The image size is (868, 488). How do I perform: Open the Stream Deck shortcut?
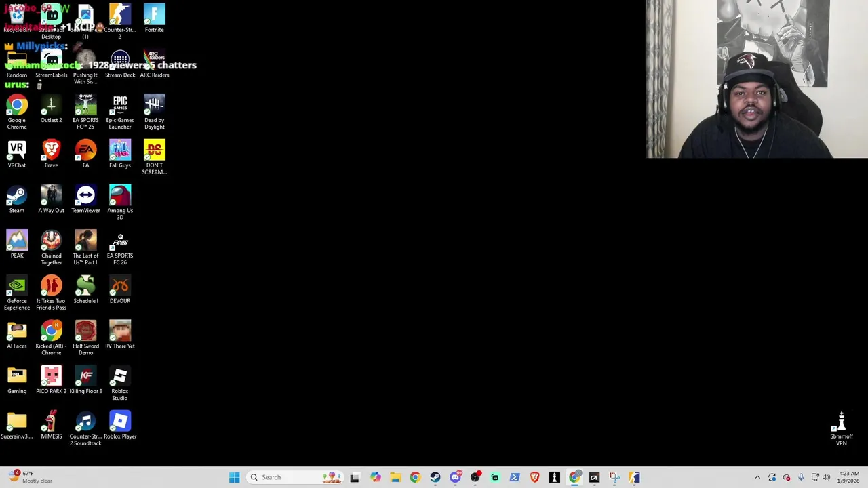(x=120, y=64)
